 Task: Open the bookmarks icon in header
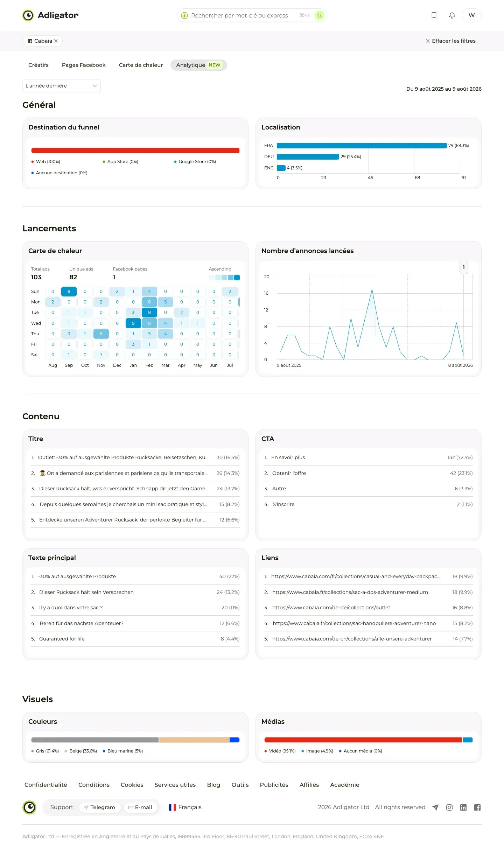tap(434, 15)
